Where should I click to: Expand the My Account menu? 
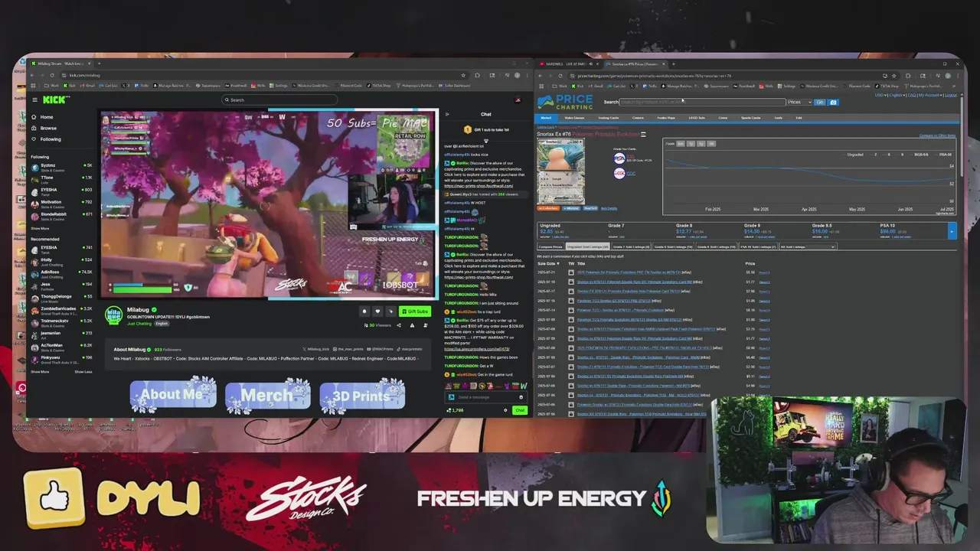click(931, 95)
